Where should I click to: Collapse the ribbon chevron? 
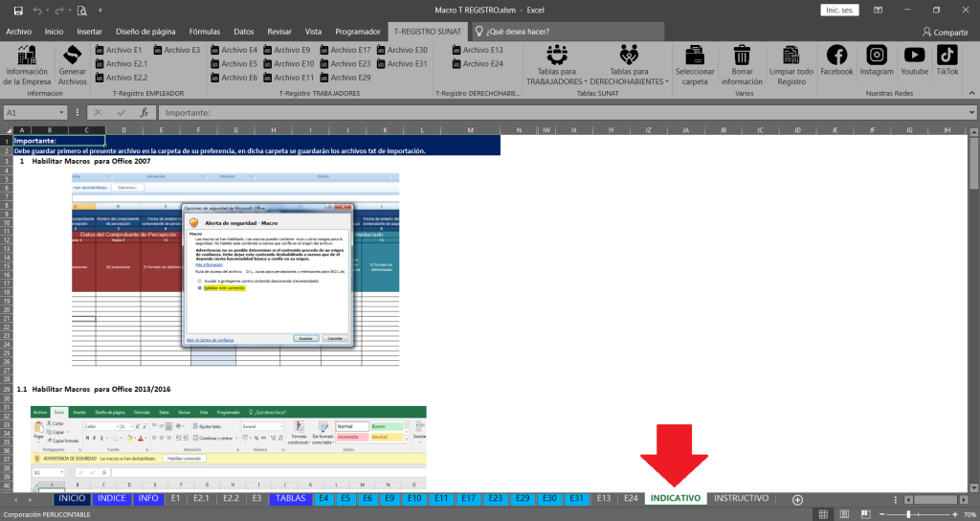tap(972, 93)
